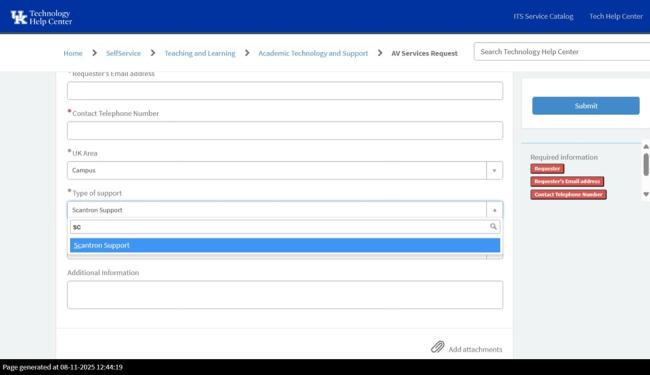Image resolution: width=650 pixels, height=375 pixels.
Task: Click the Required information heading
Action: click(564, 157)
